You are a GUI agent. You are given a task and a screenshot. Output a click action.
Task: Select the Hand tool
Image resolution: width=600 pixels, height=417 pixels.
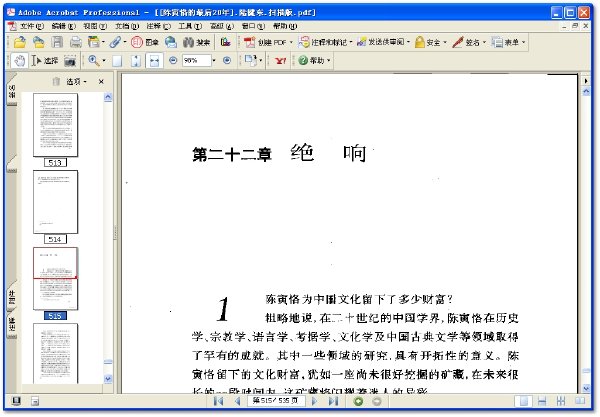pos(19,60)
